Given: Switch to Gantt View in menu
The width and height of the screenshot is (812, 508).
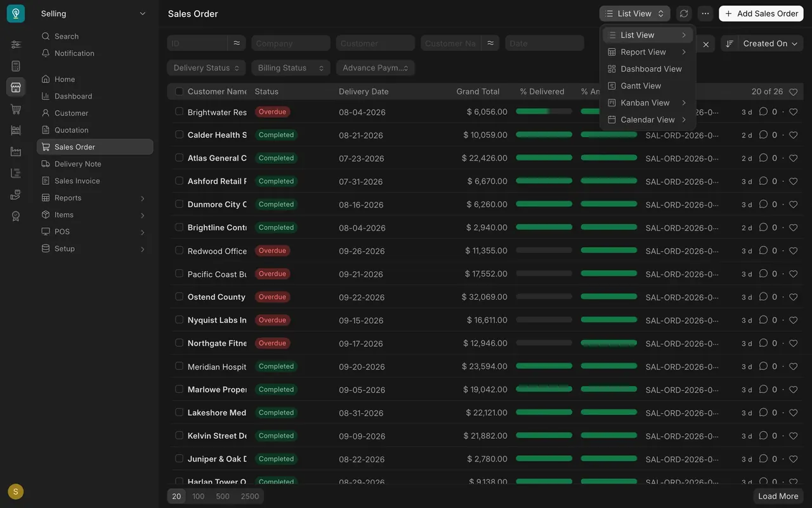Looking at the screenshot, I should coord(648,86).
